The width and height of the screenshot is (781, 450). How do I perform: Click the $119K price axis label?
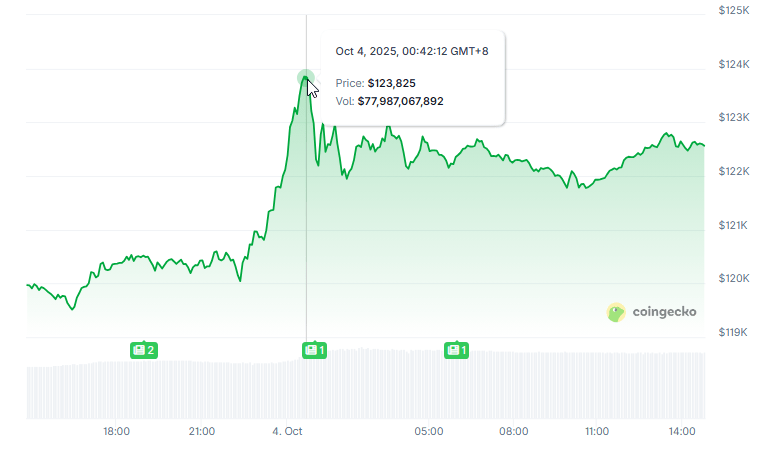point(734,332)
